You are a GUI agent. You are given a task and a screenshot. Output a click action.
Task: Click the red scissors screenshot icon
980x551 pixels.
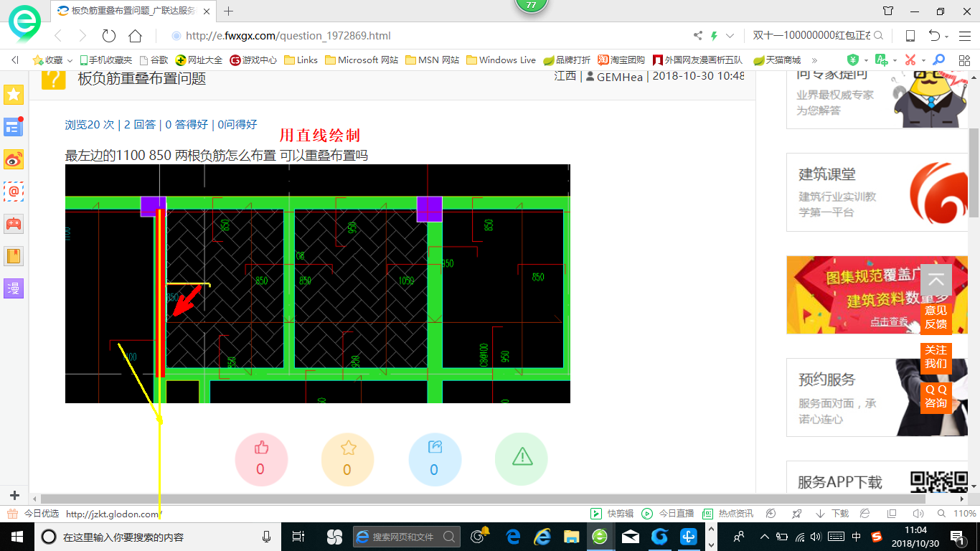[910, 60]
